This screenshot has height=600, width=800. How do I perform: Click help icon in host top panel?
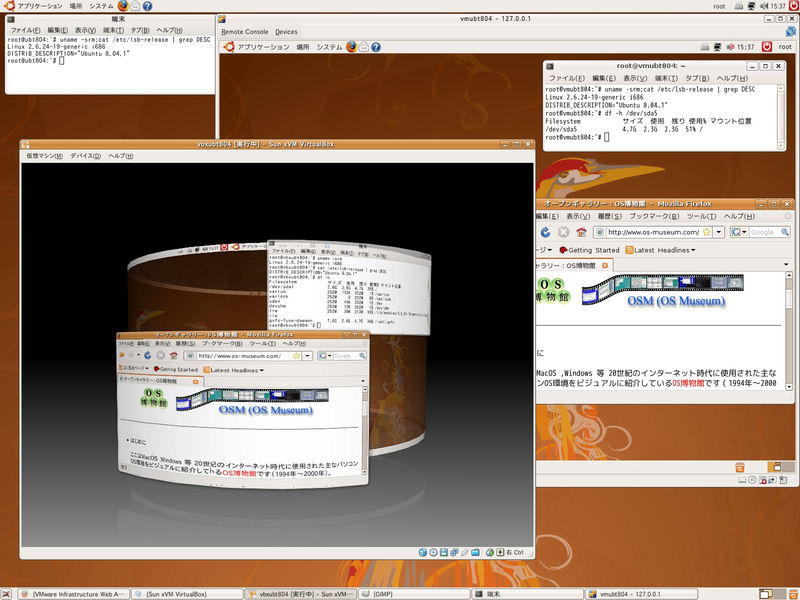coord(147,6)
